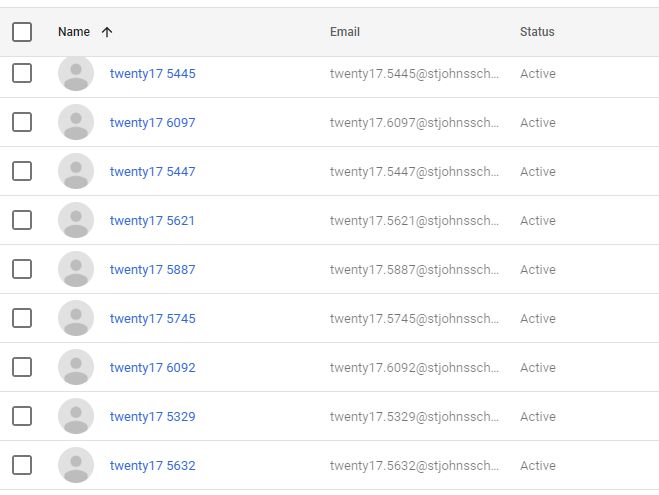Click the avatar icon of twenty17 5621
Image resolution: width=659 pixels, height=495 pixels.
click(x=76, y=220)
